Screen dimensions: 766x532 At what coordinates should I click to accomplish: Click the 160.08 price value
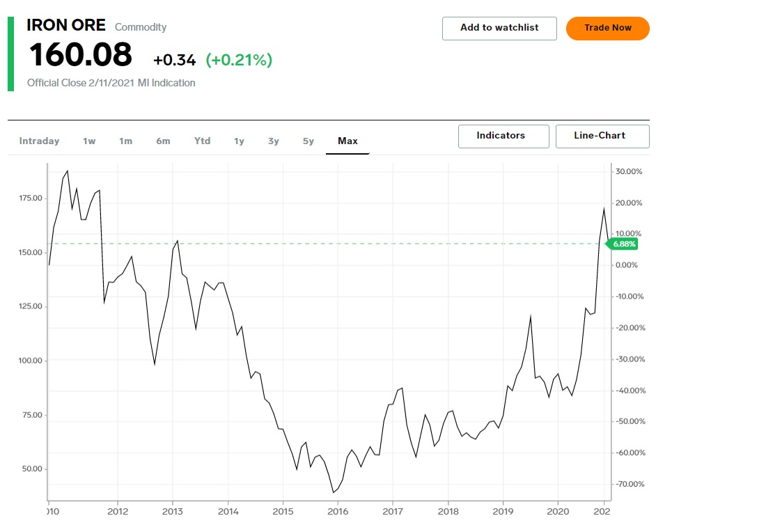point(80,56)
